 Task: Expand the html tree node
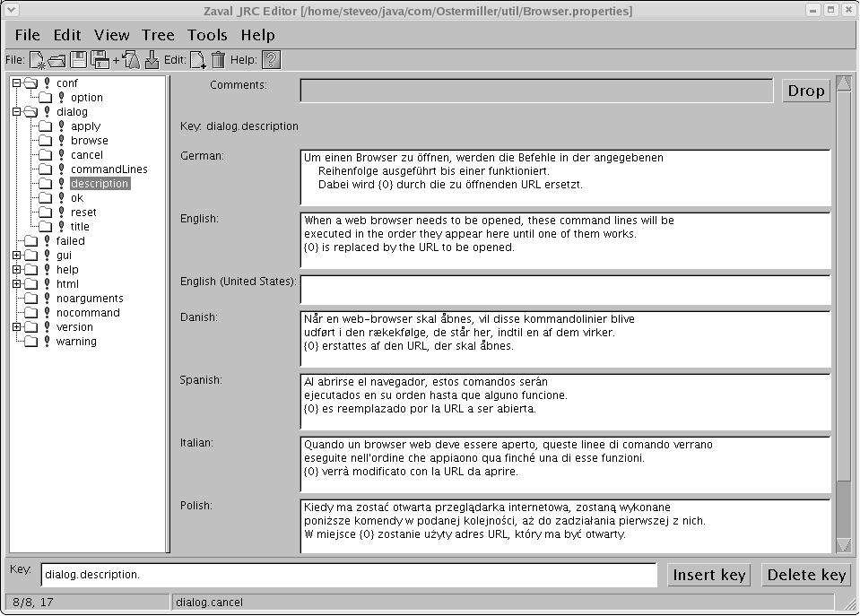[16, 283]
